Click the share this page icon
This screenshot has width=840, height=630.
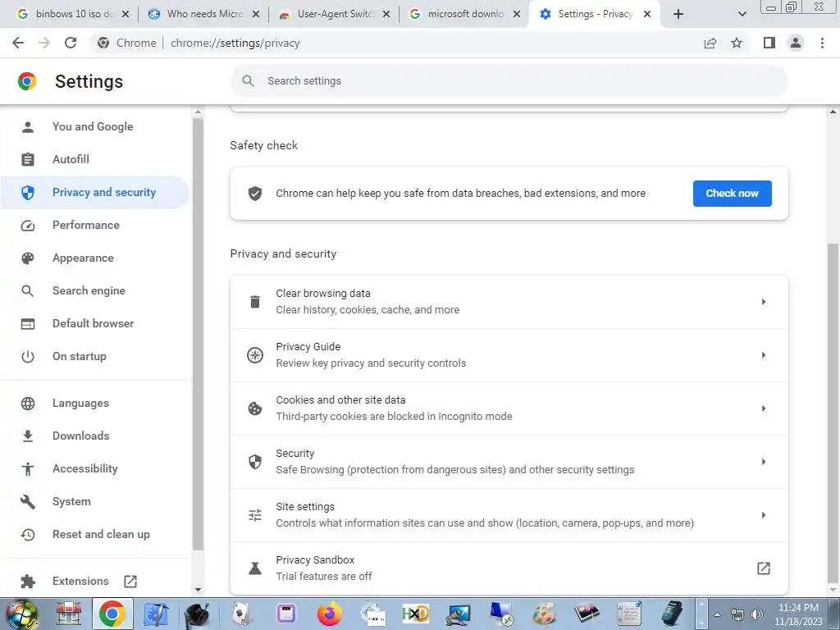710,43
